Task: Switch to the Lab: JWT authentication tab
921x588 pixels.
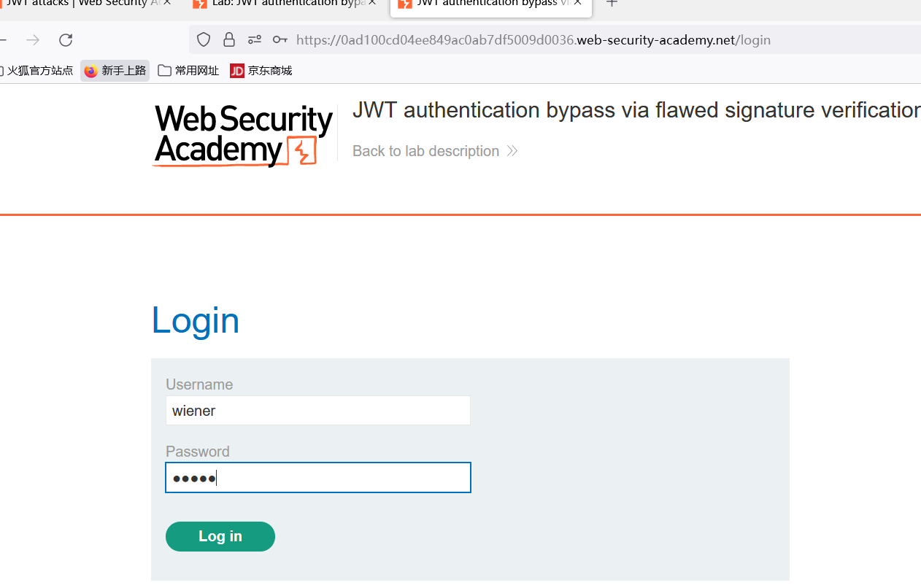Action: click(281, 4)
